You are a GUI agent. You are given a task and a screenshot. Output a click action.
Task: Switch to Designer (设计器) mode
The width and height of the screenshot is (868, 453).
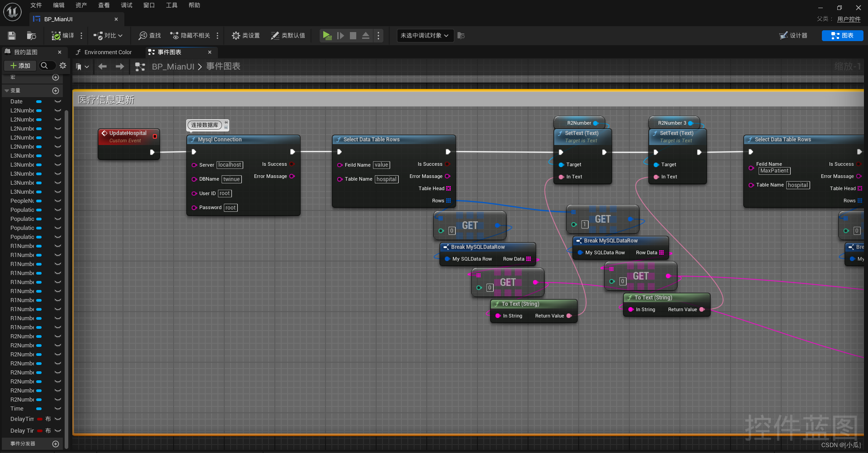pyautogui.click(x=793, y=36)
